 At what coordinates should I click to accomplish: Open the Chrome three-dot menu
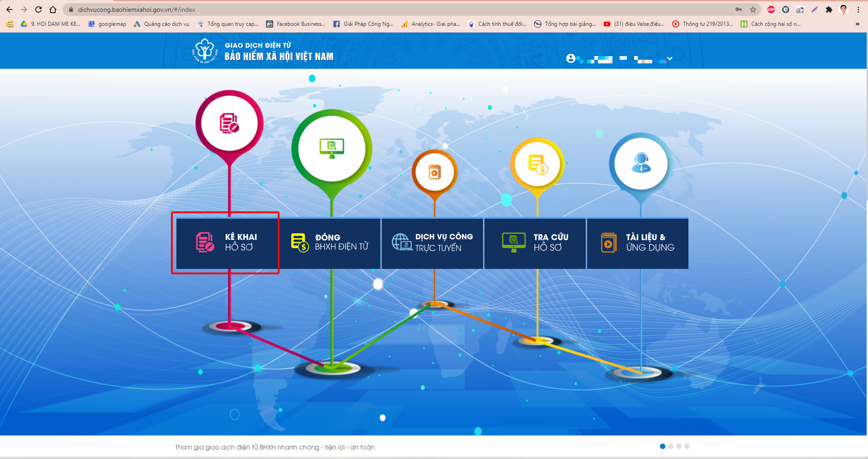pyautogui.click(x=858, y=10)
